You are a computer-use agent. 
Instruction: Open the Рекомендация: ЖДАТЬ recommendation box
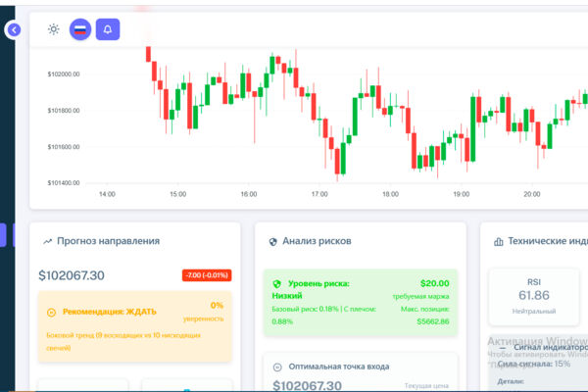[x=135, y=326]
